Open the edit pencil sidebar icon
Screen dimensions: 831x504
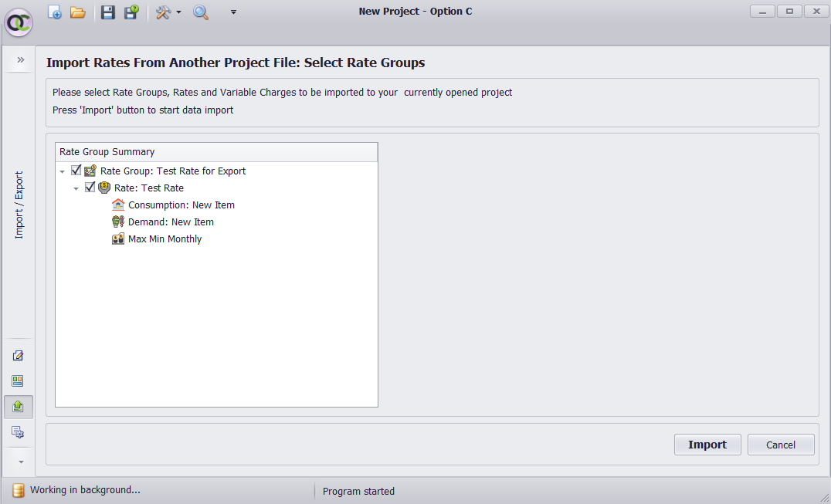point(18,355)
